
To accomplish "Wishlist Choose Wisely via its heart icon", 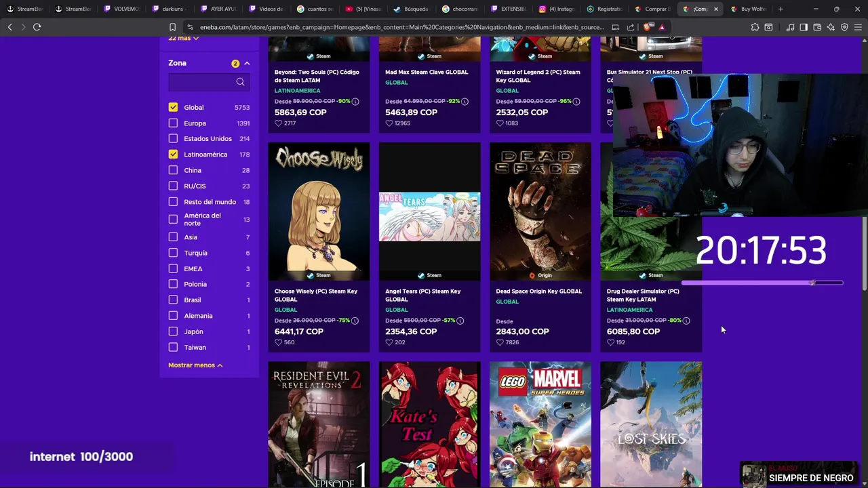I will pos(278,342).
